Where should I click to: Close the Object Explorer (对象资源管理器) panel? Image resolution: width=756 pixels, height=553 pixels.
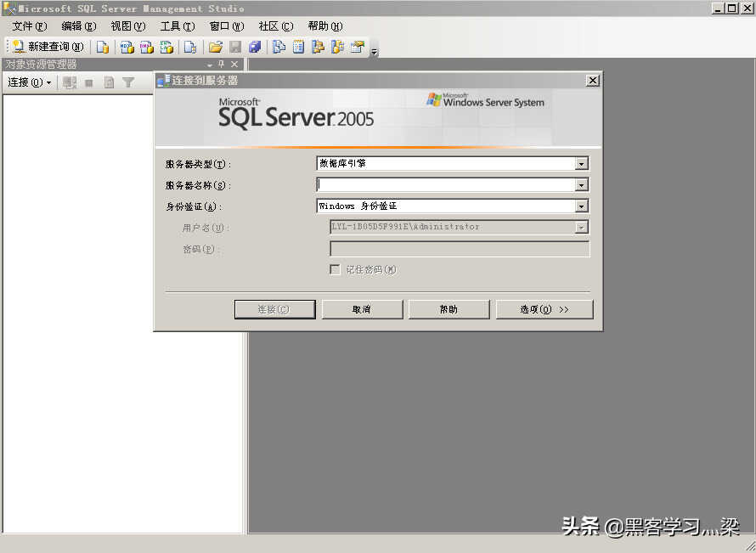click(x=234, y=64)
